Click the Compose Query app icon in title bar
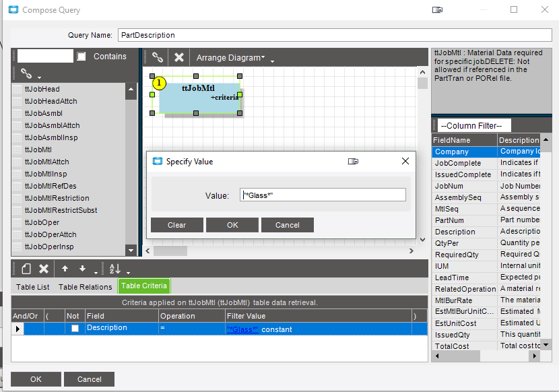This screenshot has height=392, width=559. click(13, 9)
